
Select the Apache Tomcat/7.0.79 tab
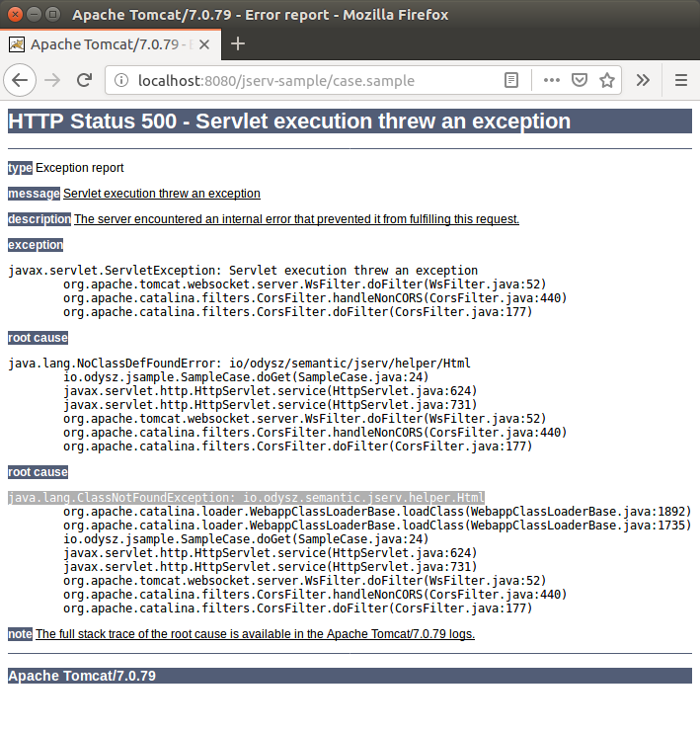111,44
